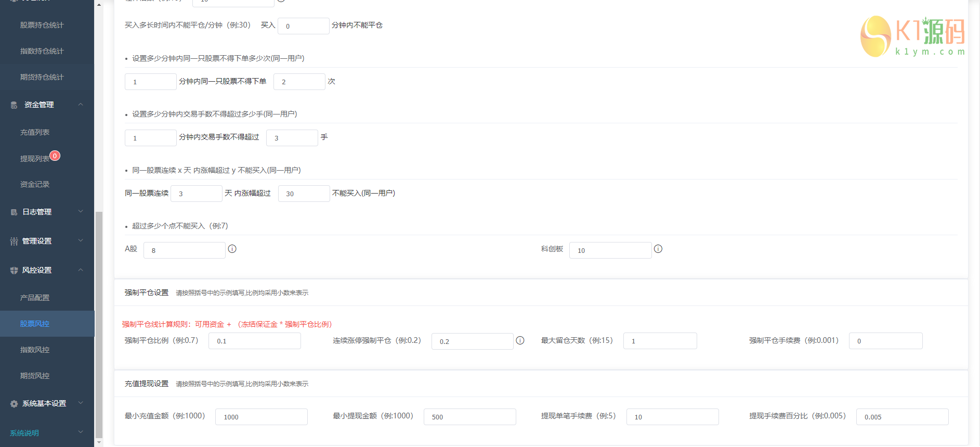Click the 日志管理 log icon

(x=14, y=212)
